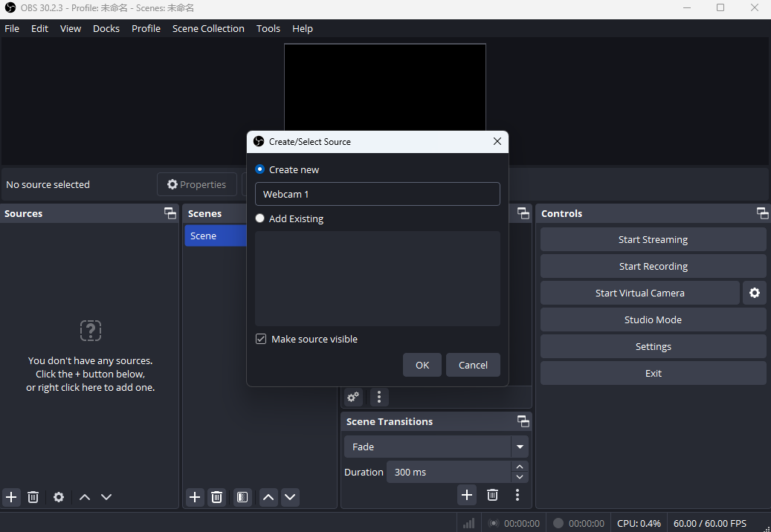Cancel the Create/Select Source dialog
This screenshot has width=771, height=532.
[473, 365]
